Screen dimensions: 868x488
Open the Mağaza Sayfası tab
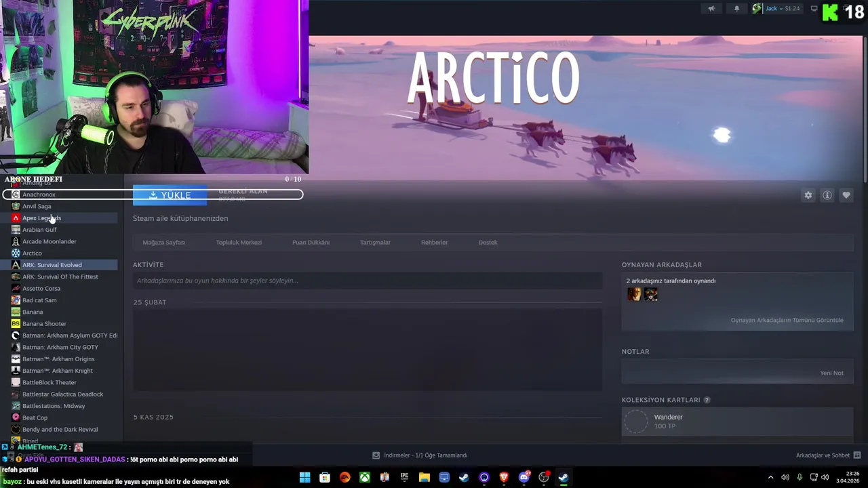point(163,242)
